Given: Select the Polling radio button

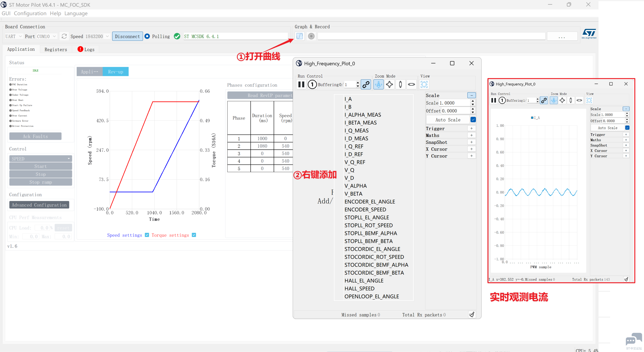Looking at the screenshot, I should point(147,36).
